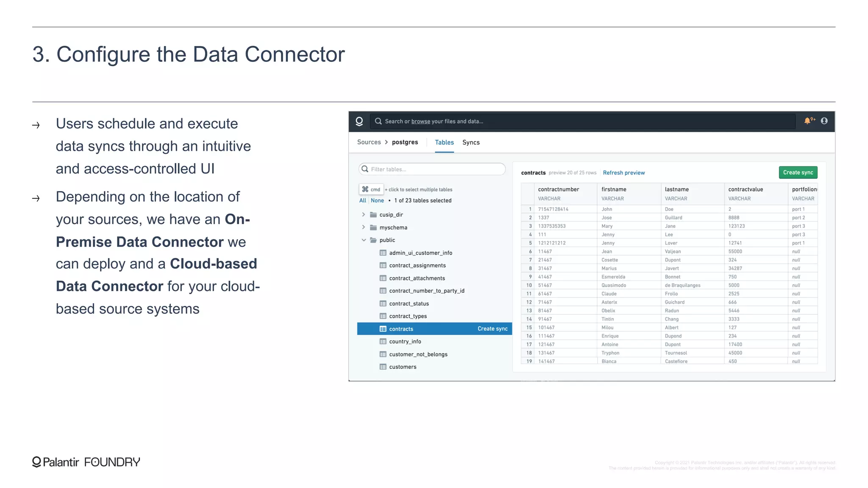Click the myschema folder icon
Screen dimensions: 868x488
tap(373, 227)
